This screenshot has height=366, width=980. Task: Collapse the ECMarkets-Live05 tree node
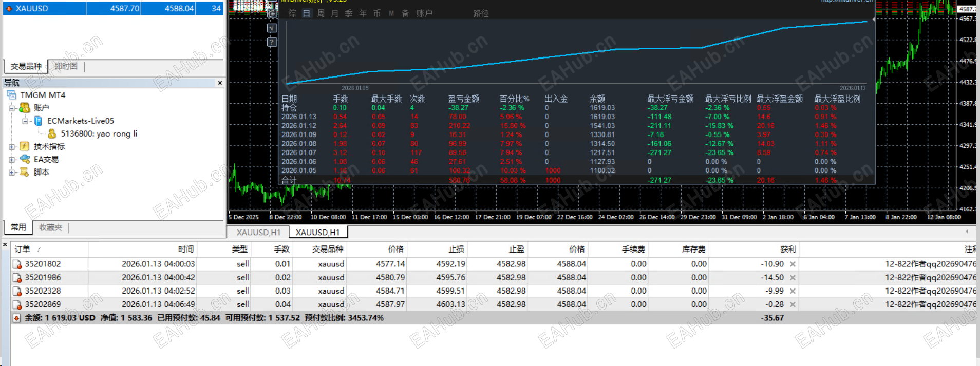[x=25, y=121]
